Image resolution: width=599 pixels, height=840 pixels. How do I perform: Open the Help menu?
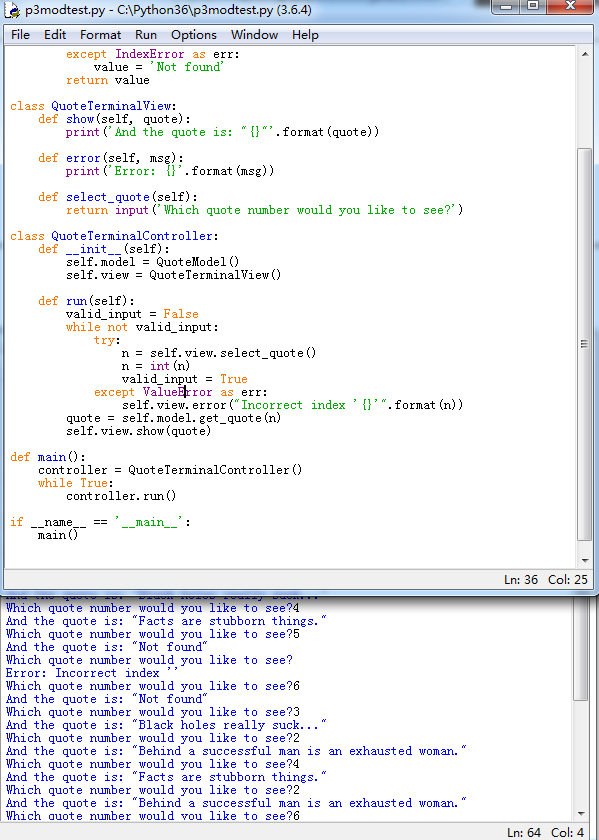pos(305,35)
